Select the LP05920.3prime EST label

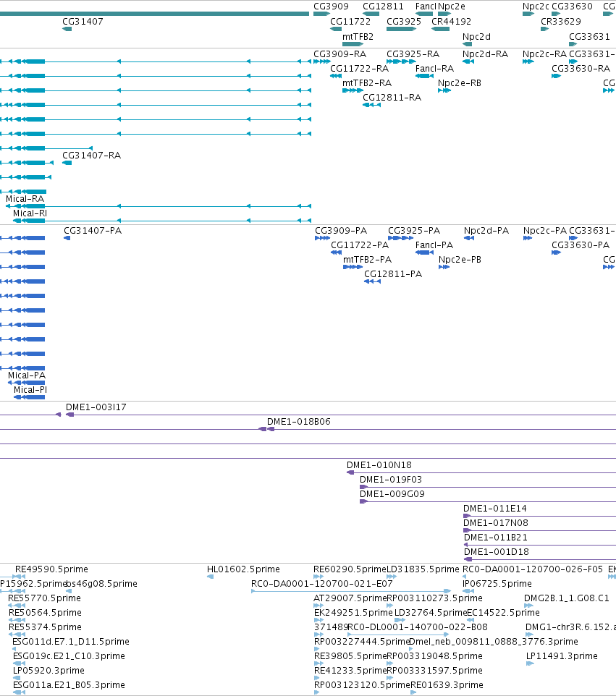[48, 670]
